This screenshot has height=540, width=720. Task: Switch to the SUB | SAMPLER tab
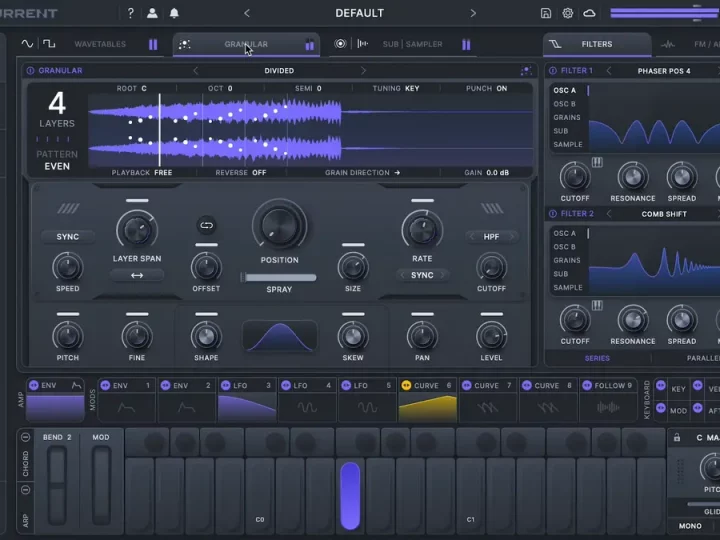[x=412, y=44]
